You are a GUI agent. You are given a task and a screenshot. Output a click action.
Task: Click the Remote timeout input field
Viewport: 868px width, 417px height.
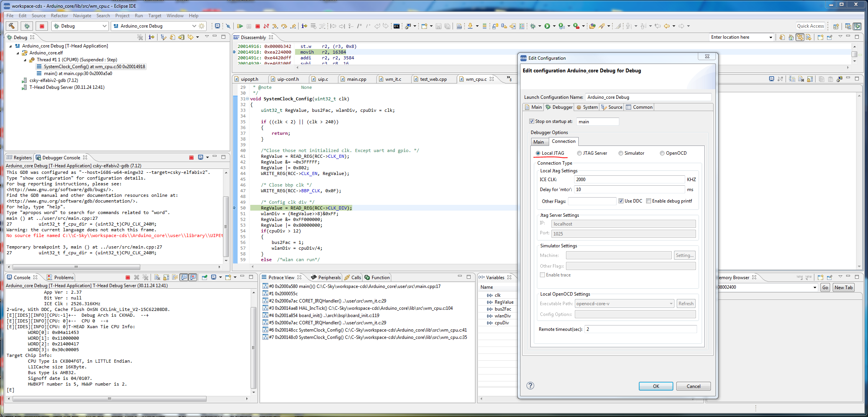click(x=640, y=329)
